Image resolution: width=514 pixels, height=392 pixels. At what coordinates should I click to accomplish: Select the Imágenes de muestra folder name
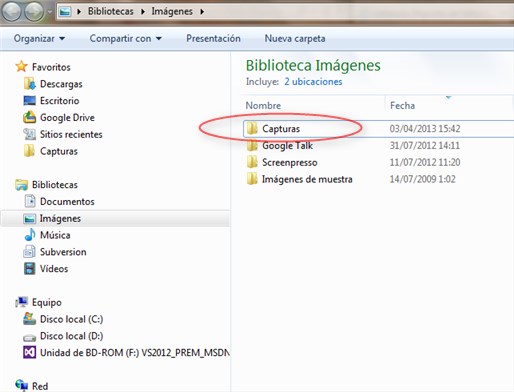(x=307, y=179)
